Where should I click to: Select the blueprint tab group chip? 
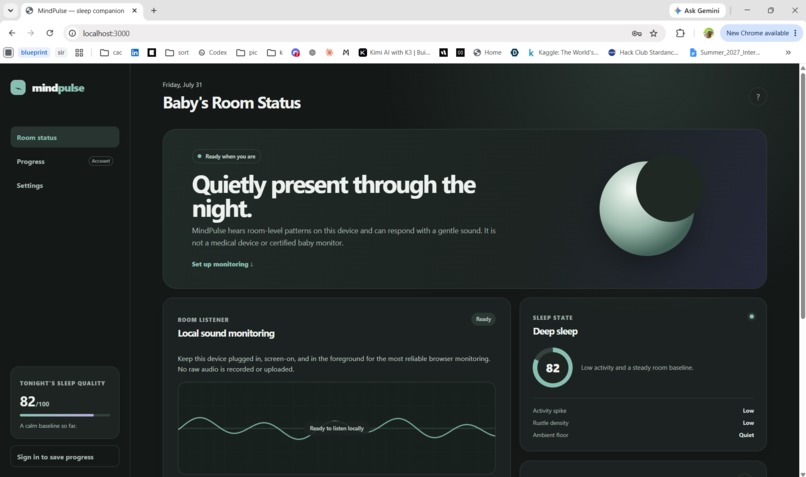(34, 52)
